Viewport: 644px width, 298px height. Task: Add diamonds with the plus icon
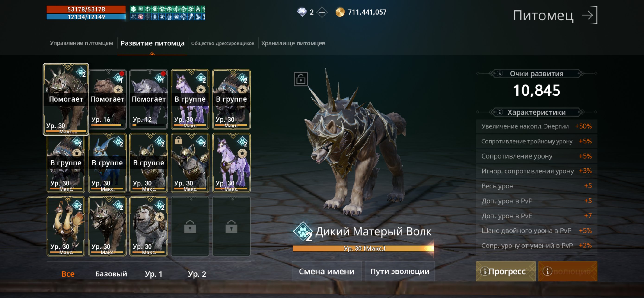point(322,12)
